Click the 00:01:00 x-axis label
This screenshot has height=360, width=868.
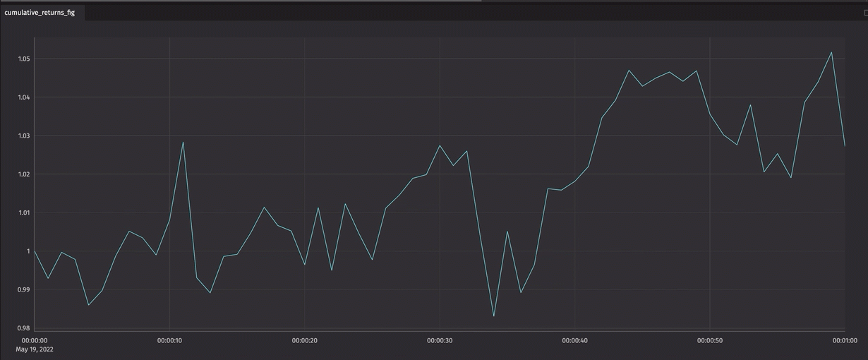(844, 340)
